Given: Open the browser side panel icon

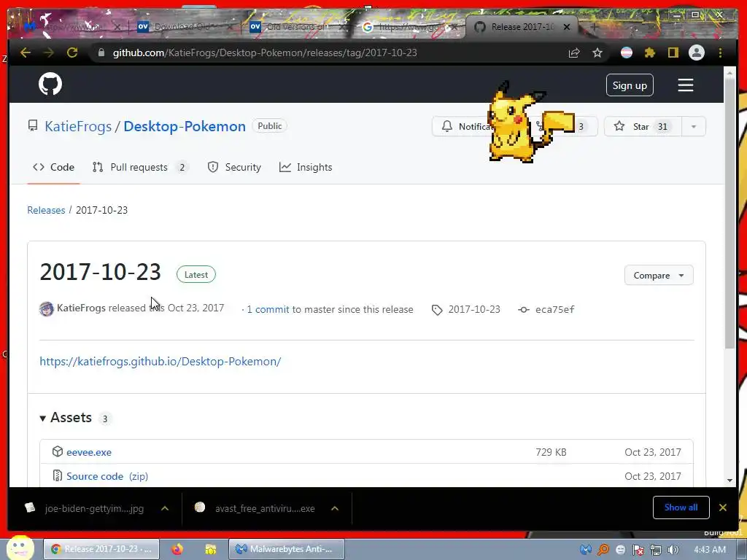Looking at the screenshot, I should point(673,52).
